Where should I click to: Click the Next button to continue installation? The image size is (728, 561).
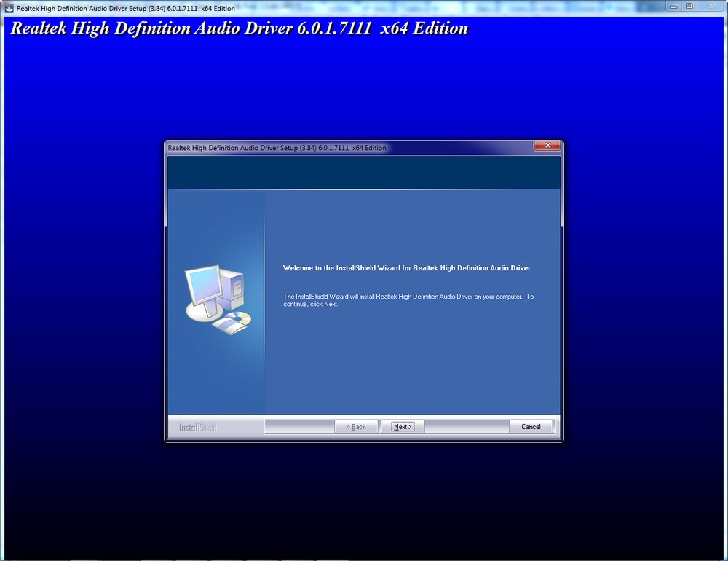[403, 426]
